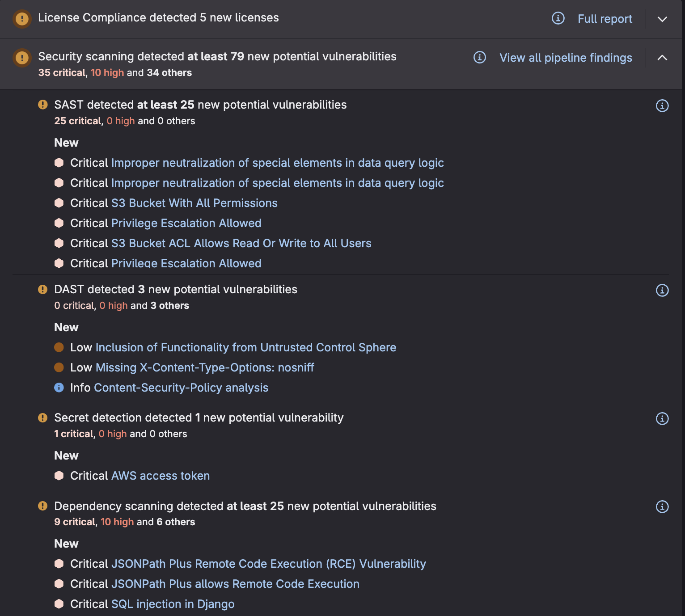This screenshot has width=685, height=616.
Task: Open the License Compliance Full report
Action: pos(605,19)
